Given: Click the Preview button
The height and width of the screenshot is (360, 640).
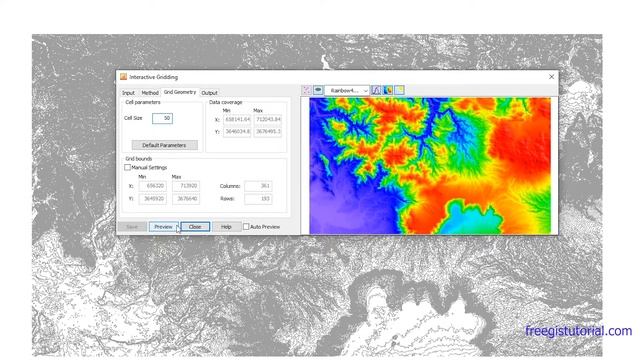Looking at the screenshot, I should (x=163, y=227).
